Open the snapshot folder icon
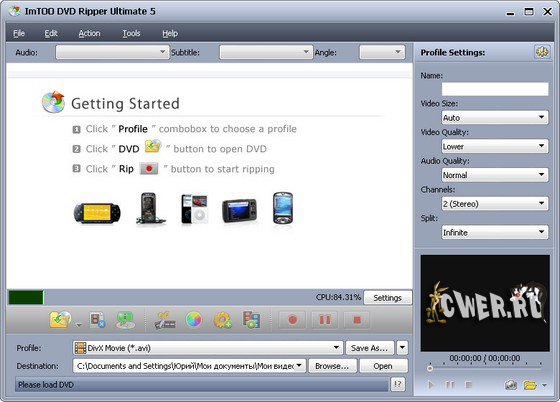 (x=530, y=385)
